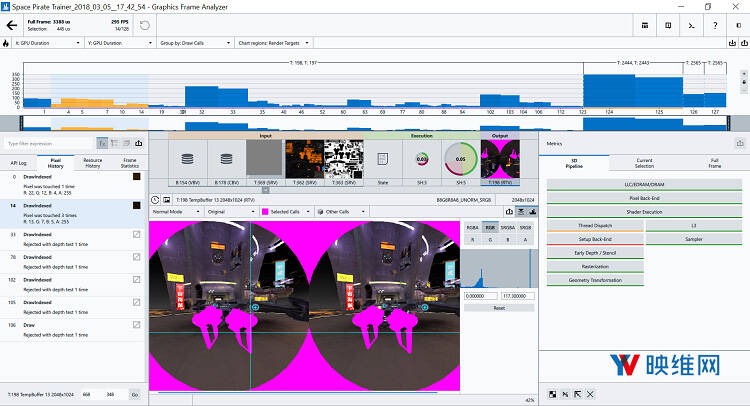Switch to the Resource History tab

tap(93, 162)
